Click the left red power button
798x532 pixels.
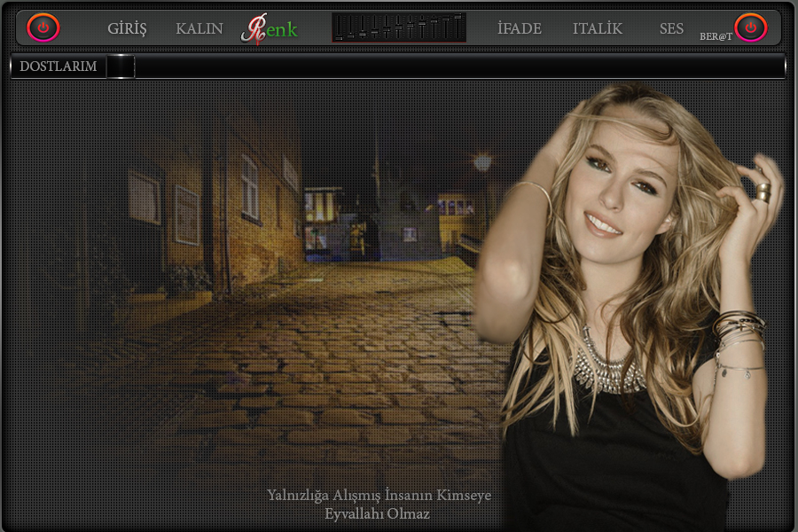43,27
